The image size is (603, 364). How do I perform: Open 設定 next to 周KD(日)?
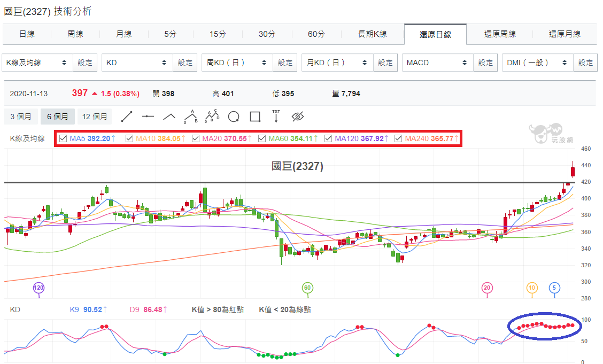285,63
